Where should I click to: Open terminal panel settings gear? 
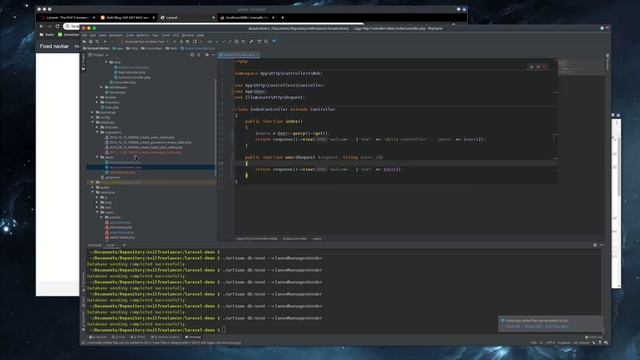[x=595, y=245]
